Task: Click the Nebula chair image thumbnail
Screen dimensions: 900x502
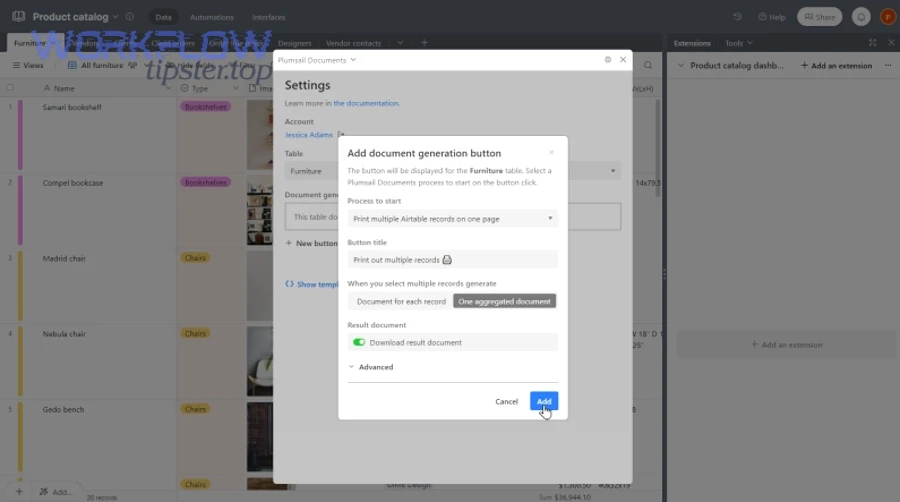Action: tap(259, 361)
